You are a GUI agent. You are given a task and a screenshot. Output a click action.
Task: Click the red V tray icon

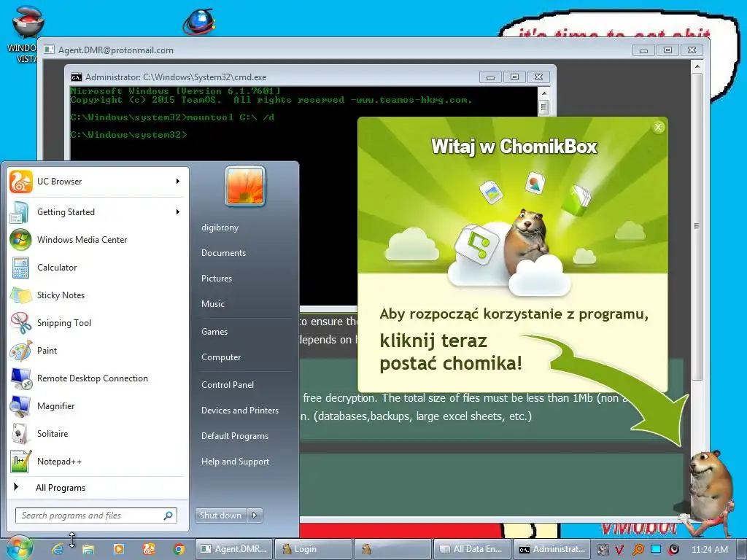pyautogui.click(x=619, y=550)
